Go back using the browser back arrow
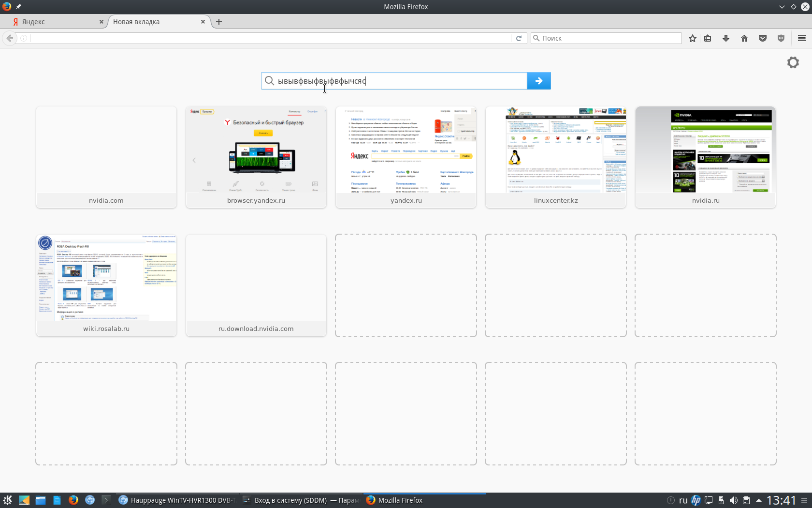Viewport: 812px width, 508px height. tap(10, 38)
